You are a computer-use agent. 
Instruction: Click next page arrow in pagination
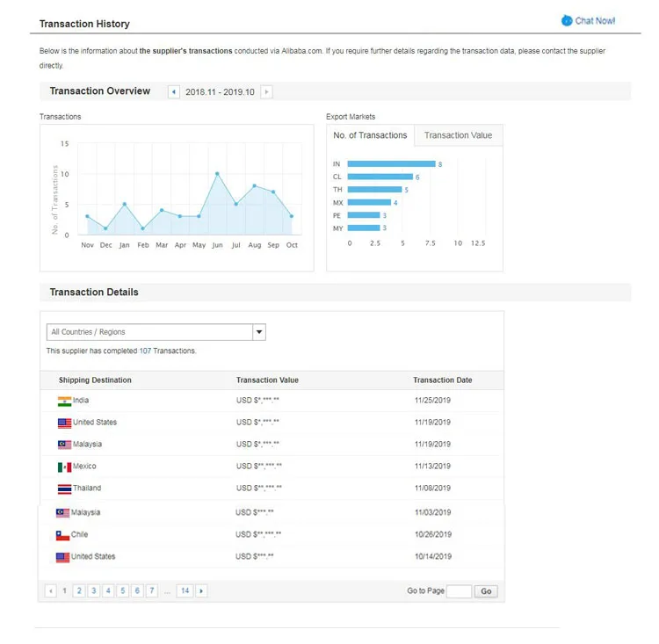(202, 591)
